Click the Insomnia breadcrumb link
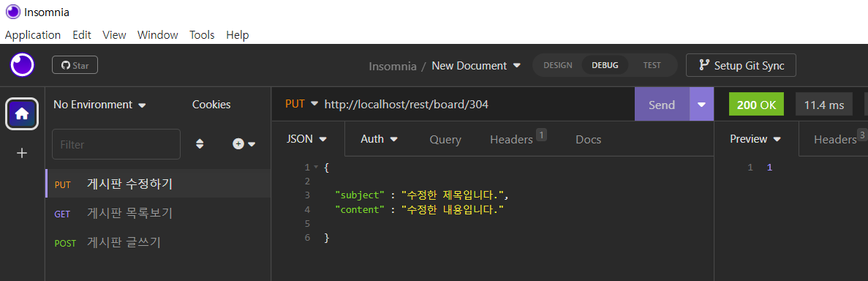The height and width of the screenshot is (281, 868). tap(393, 66)
